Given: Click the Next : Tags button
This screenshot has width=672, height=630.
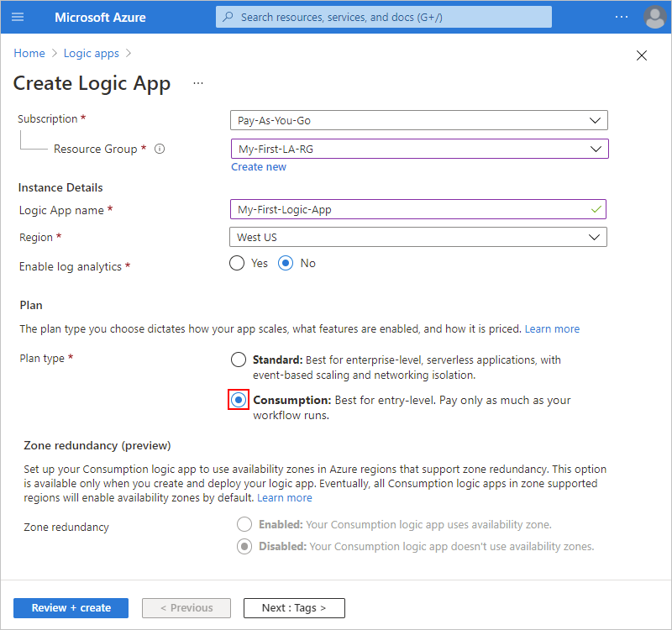Looking at the screenshot, I should tap(294, 607).
